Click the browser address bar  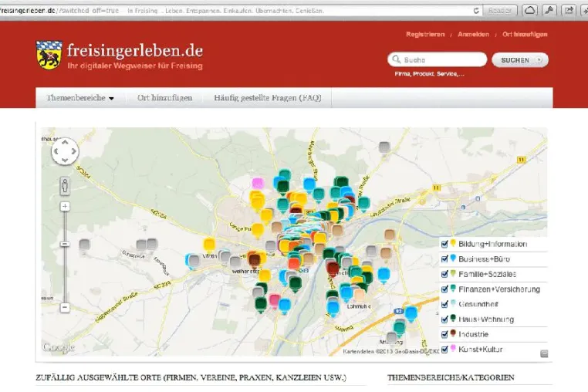(x=236, y=11)
